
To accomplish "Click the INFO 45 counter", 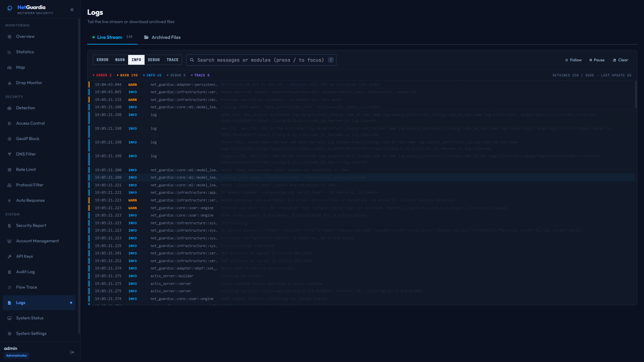I will pyautogui.click(x=152, y=75).
